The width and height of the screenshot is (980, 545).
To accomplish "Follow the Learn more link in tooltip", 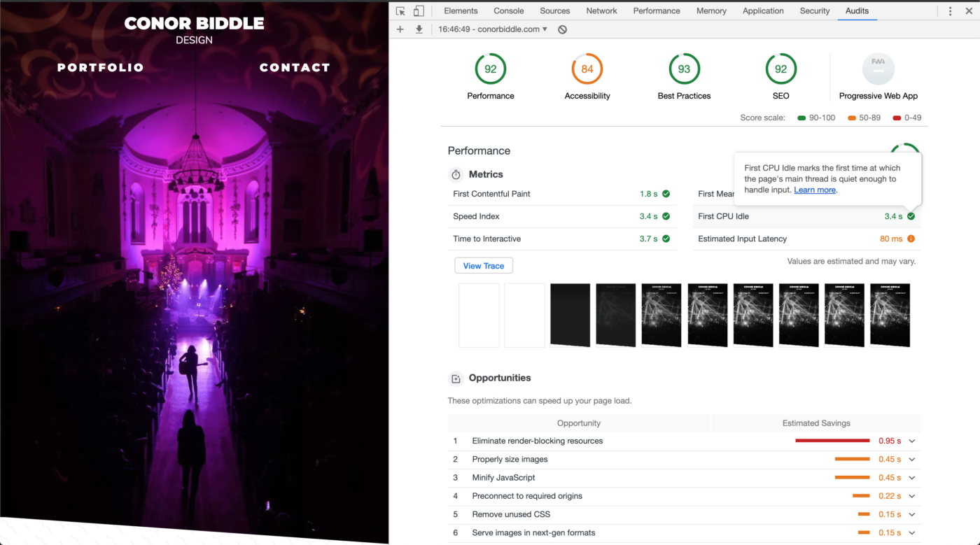I will [815, 190].
